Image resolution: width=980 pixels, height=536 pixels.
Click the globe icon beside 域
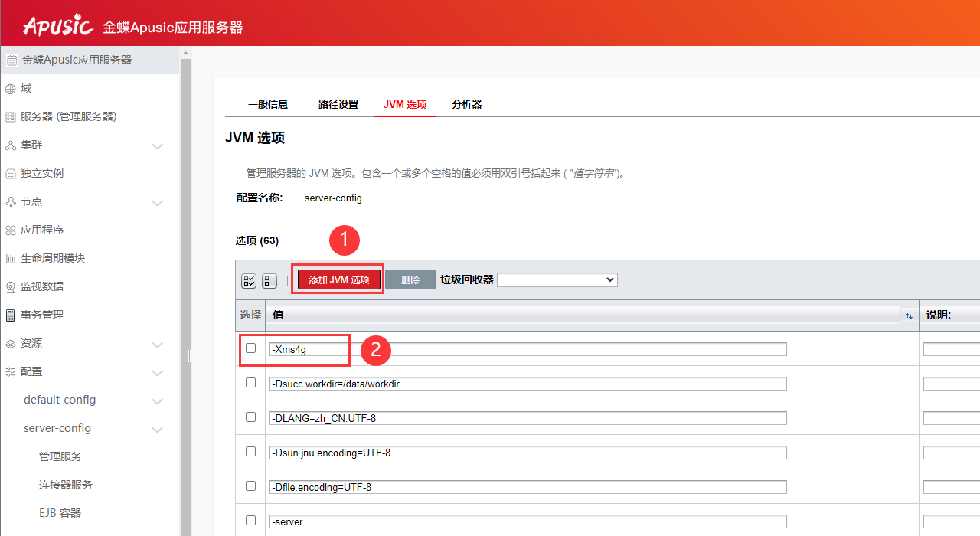point(12,88)
